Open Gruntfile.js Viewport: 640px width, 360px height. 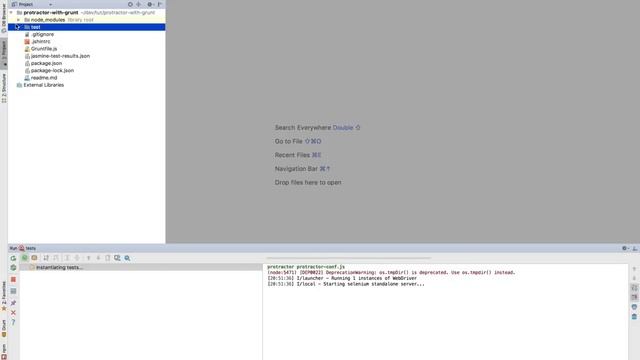[44, 49]
